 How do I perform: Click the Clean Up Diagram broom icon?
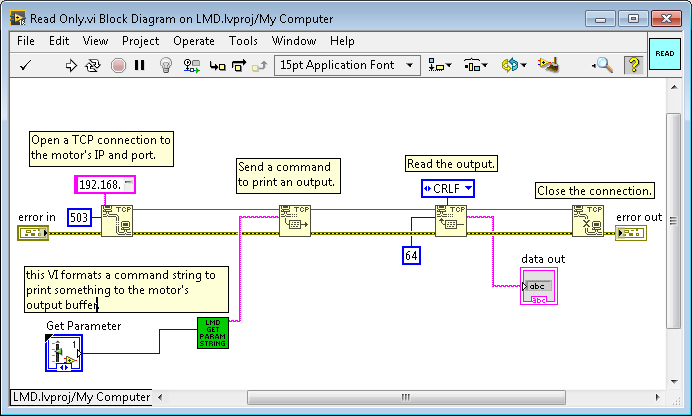tap(548, 65)
